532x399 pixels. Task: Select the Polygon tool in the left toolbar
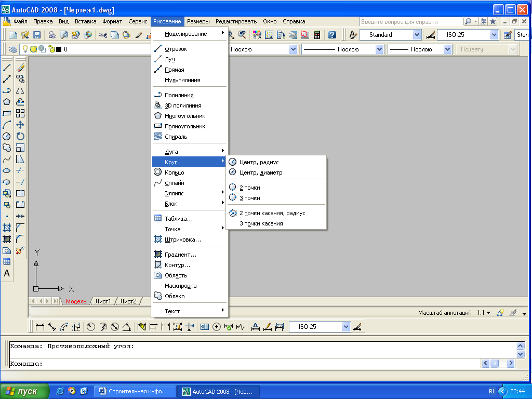click(7, 102)
